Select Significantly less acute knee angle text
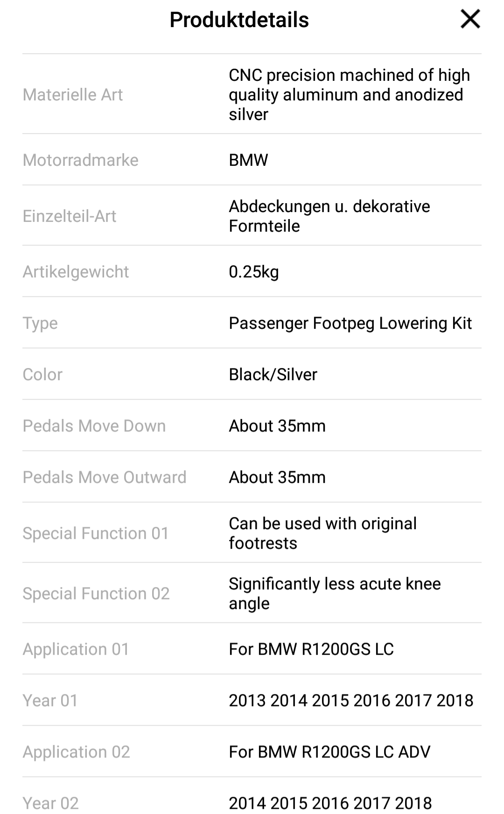Viewport: 504px width, 814px height. (334, 593)
